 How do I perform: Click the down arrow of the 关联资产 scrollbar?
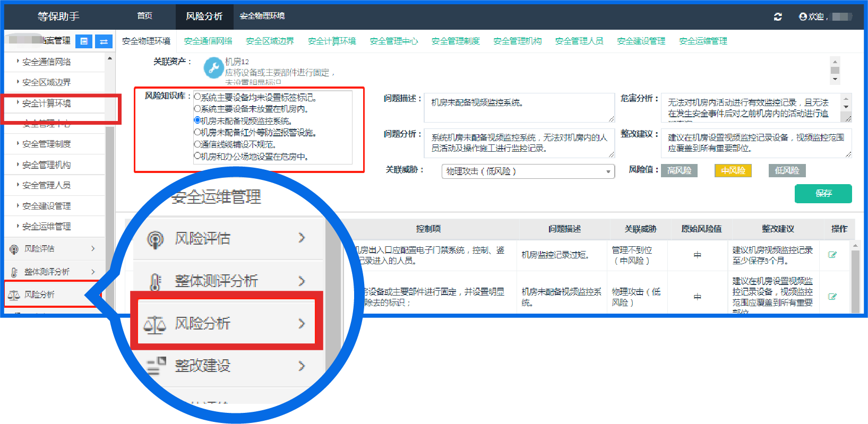click(x=835, y=80)
